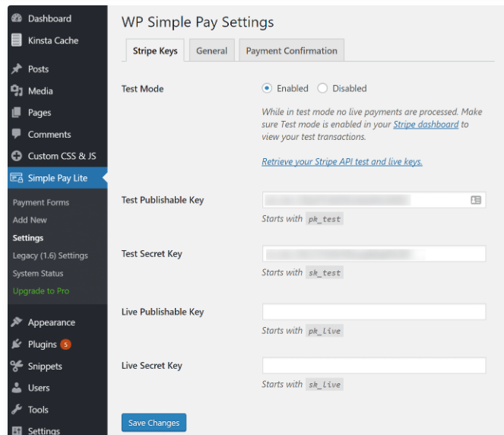504x435 pixels.
Task: Click the Upgrade to Pro link
Action: [41, 291]
